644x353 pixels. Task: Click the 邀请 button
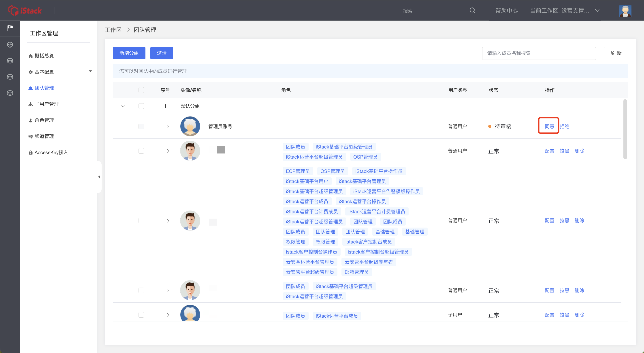(162, 53)
